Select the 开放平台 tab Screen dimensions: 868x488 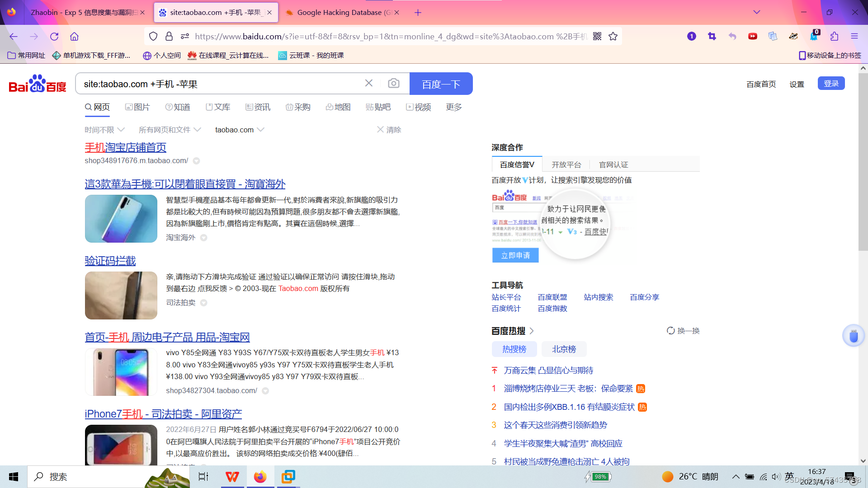click(x=566, y=164)
